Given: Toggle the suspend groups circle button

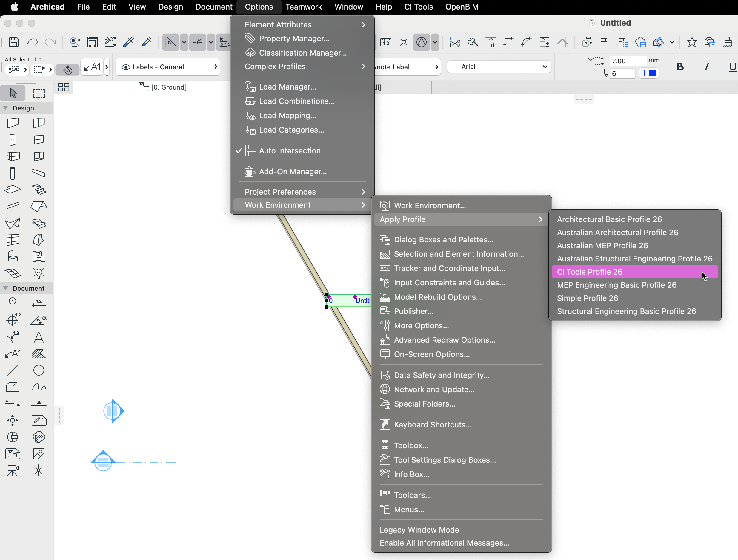Looking at the screenshot, I should tap(422, 42).
